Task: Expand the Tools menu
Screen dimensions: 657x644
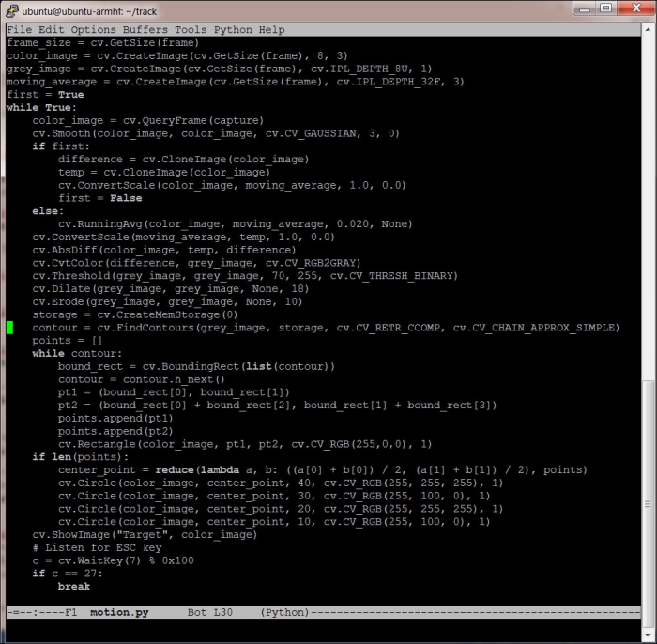Action: pyautogui.click(x=191, y=30)
